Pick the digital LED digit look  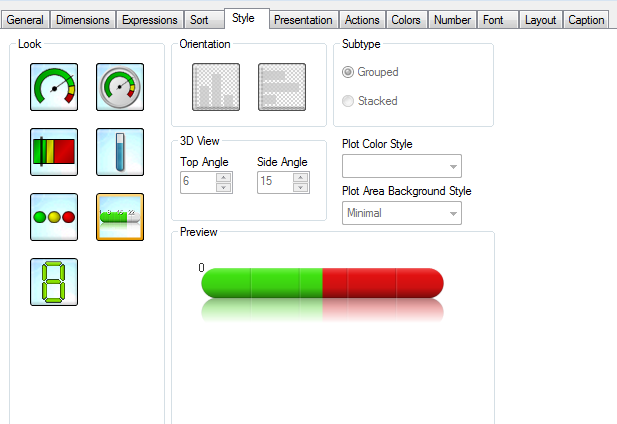click(55, 282)
